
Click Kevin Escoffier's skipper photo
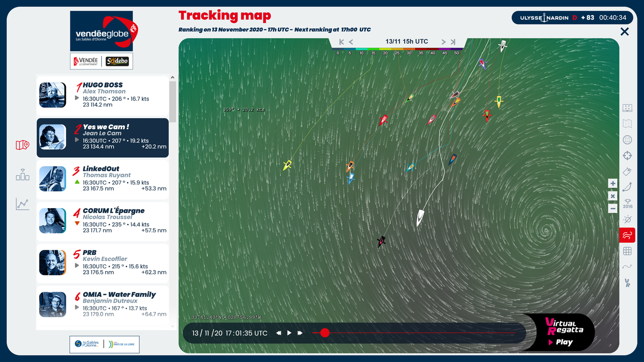[53, 262]
